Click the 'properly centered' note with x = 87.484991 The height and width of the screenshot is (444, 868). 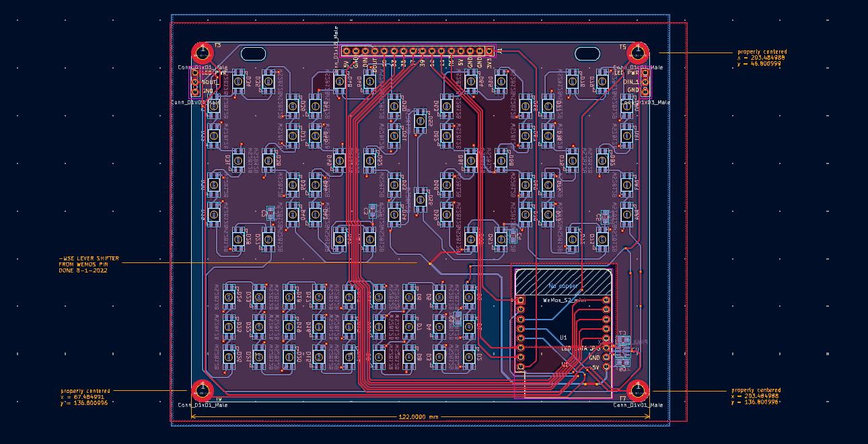pyautogui.click(x=85, y=397)
